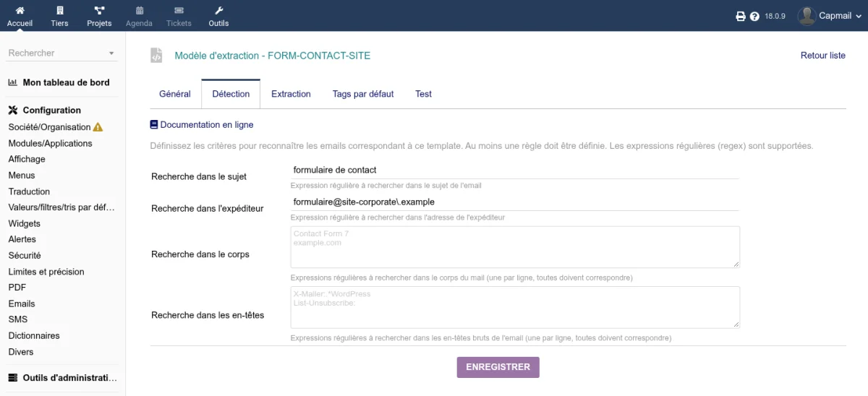Click the extraction template file icon
Image resolution: width=868 pixels, height=396 pixels.
click(156, 55)
